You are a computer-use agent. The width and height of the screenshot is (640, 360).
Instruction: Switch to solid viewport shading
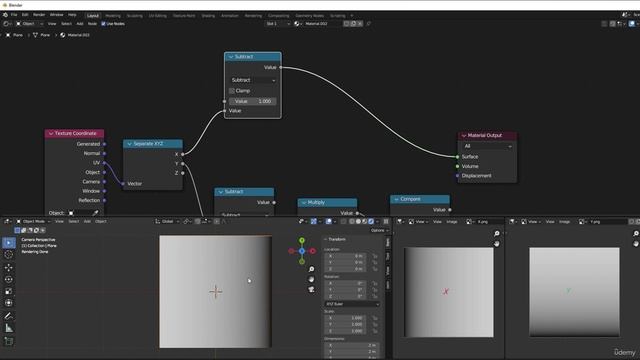tap(358, 221)
